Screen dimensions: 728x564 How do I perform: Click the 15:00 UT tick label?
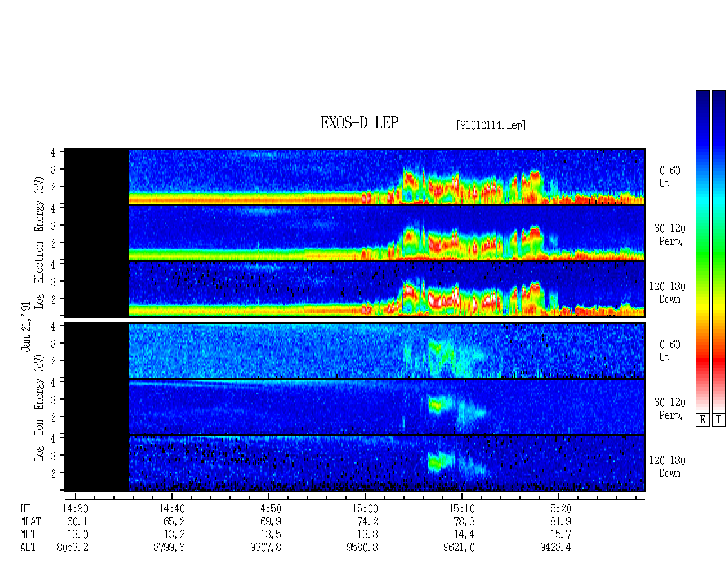point(365,509)
